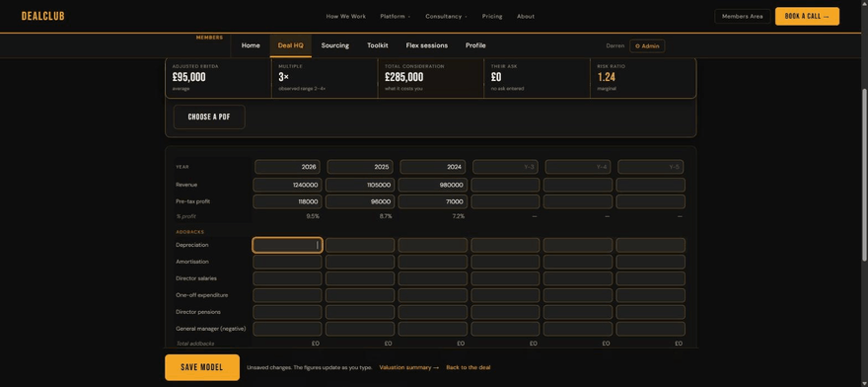Expand the Platform dropdown menu
868x387 pixels.
[x=395, y=17]
